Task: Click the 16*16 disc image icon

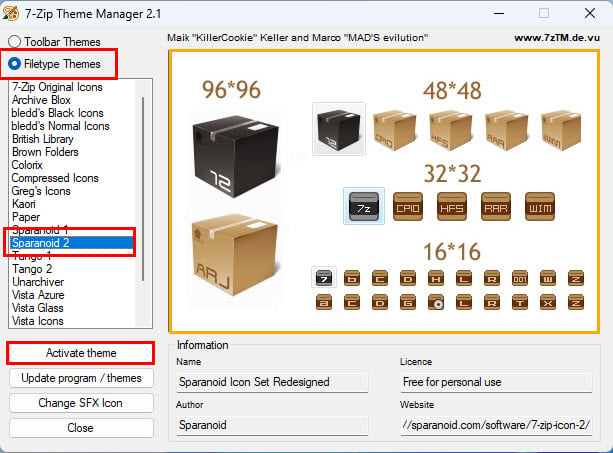Action: tap(436, 303)
